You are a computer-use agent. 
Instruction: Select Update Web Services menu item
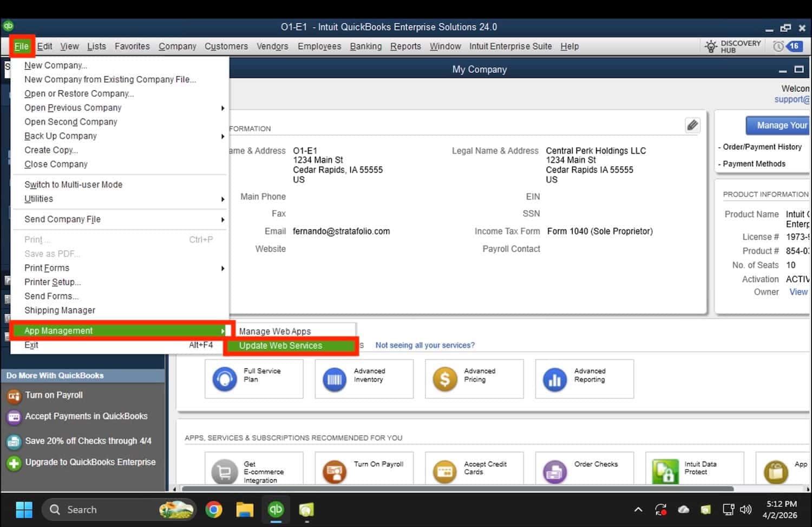[x=280, y=346]
